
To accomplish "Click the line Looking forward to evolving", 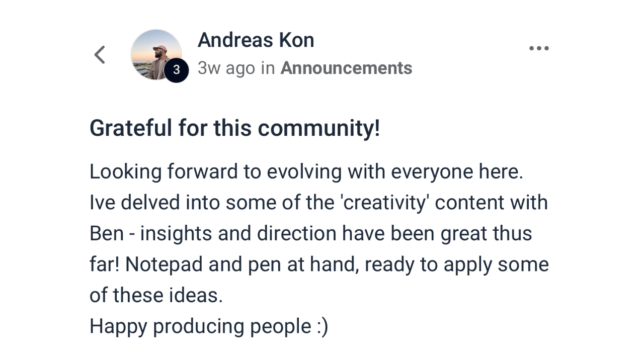I will (x=306, y=172).
